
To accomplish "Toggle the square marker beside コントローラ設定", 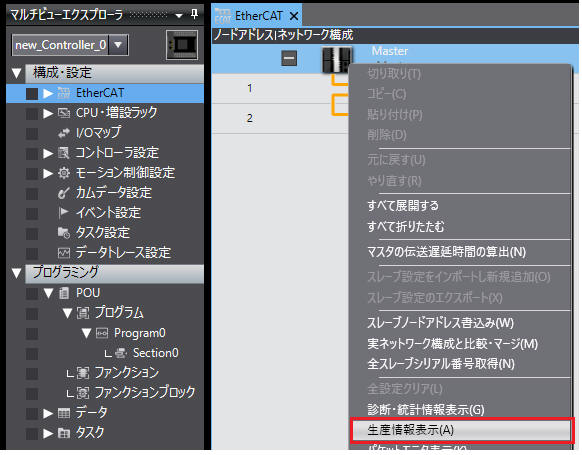I will click(x=32, y=153).
